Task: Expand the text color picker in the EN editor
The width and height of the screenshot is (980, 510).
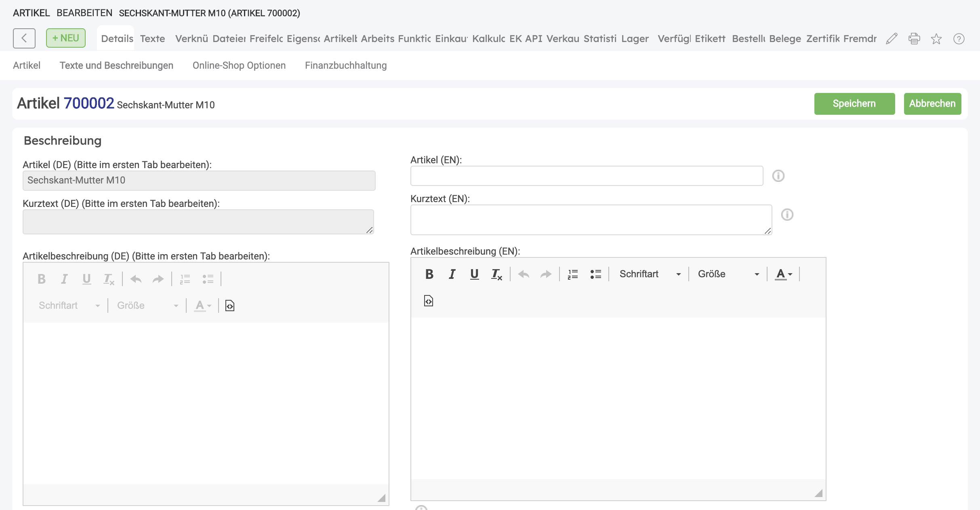Action: [784, 274]
